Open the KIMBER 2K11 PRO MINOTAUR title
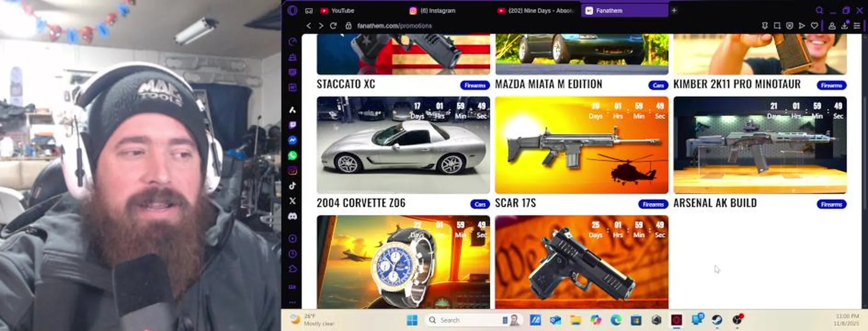Viewport: 868px width, 331px height. pos(737,84)
